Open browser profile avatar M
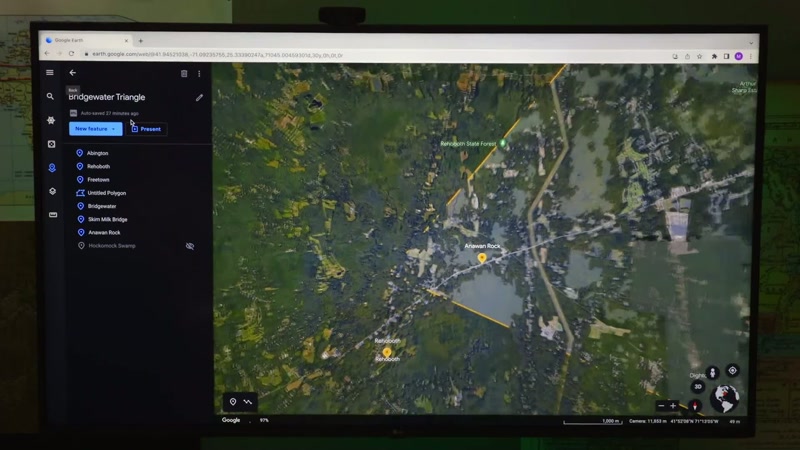The image size is (800, 450). (738, 57)
